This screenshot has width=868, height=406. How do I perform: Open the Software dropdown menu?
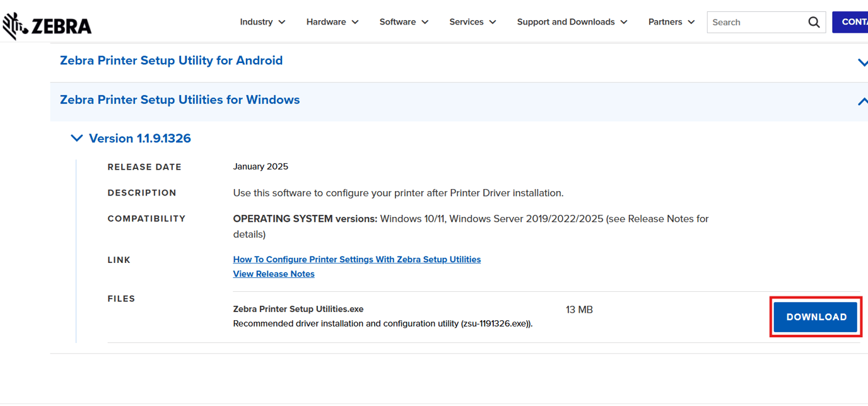(x=404, y=22)
